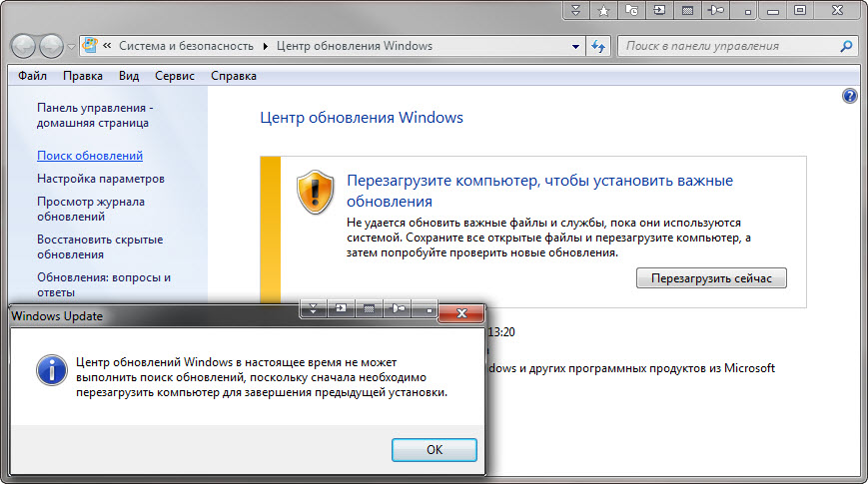
Task: Click the roll-up double-arrow icon in Windows Update dialog title
Action: click(x=313, y=309)
